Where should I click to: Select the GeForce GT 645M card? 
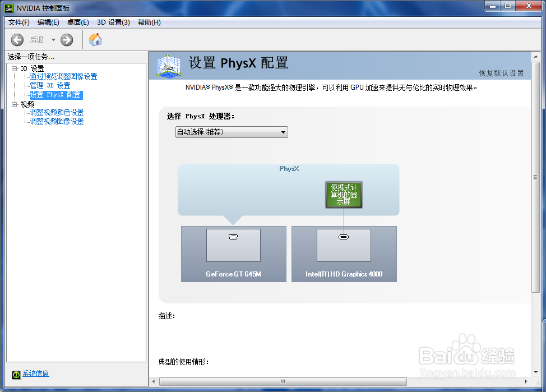click(x=234, y=254)
